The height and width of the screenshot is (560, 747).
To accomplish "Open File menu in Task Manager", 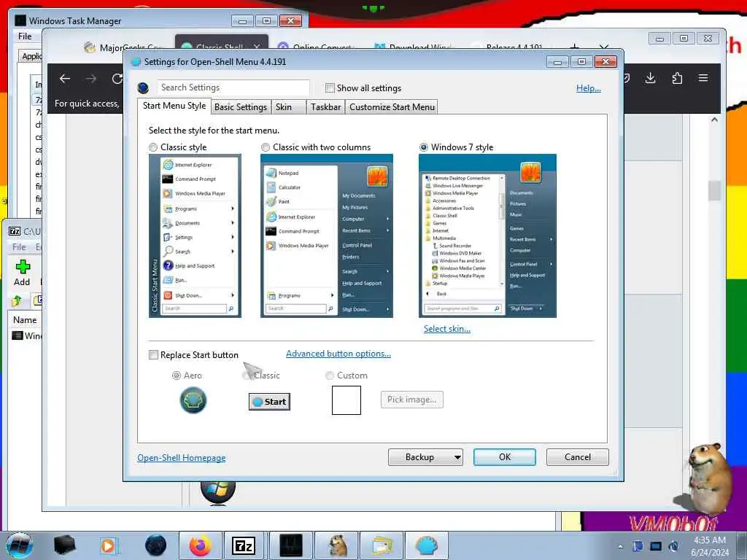I will click(25, 36).
